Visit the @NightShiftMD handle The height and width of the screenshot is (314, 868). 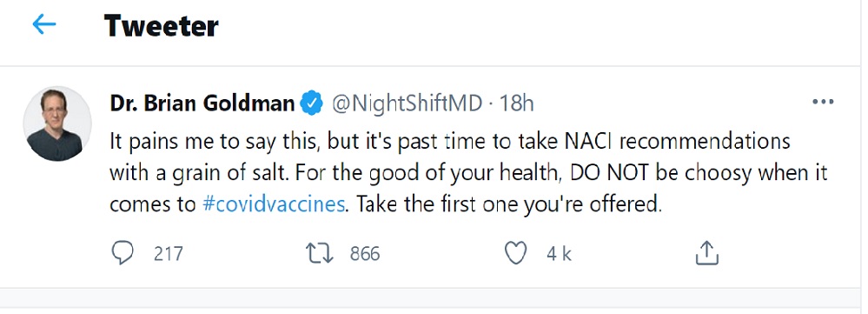pos(407,103)
